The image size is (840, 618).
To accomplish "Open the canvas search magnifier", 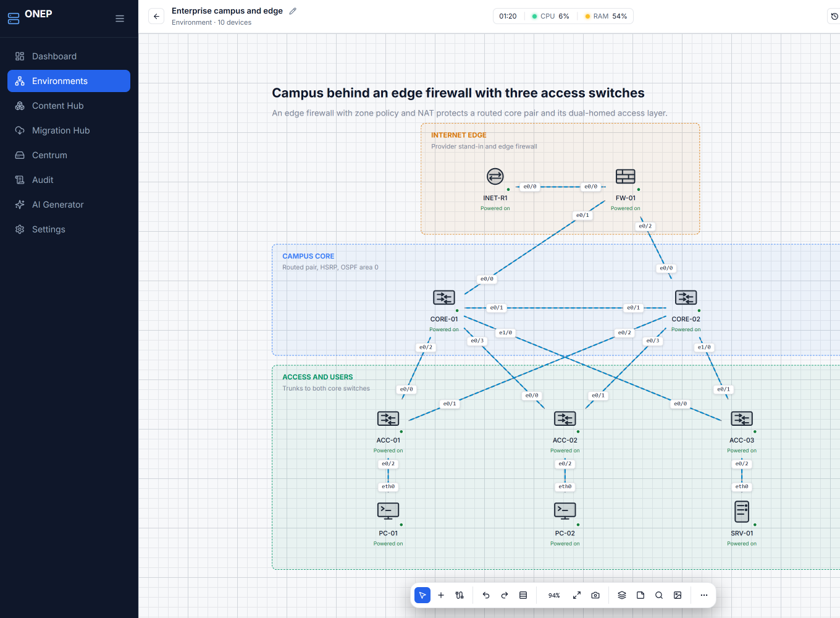I will tap(659, 595).
